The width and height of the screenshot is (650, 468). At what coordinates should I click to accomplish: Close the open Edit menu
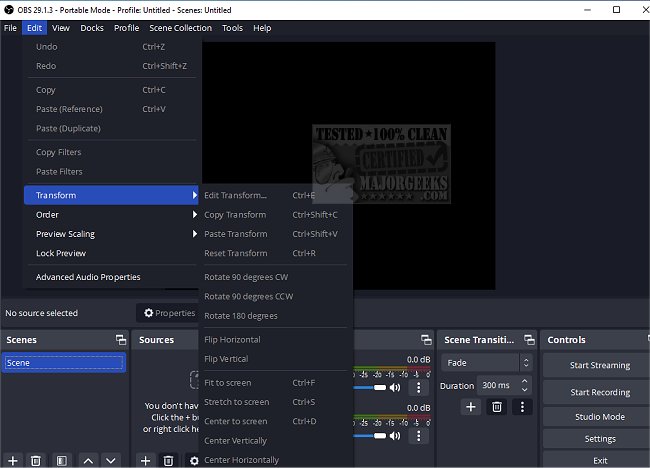pos(34,28)
